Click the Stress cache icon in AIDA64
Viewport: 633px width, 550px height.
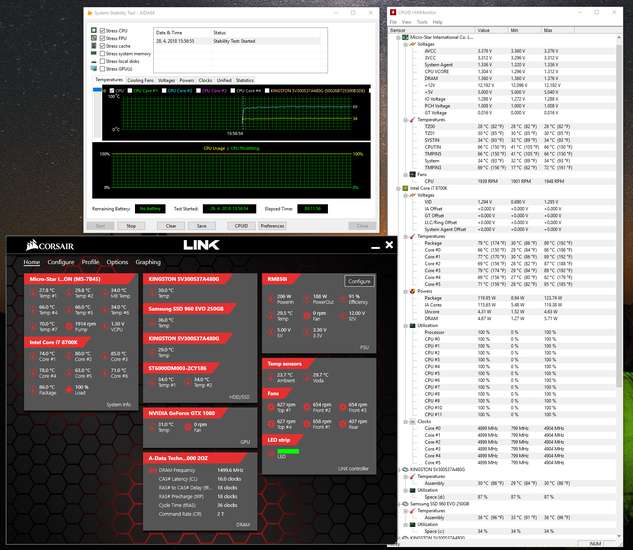(x=94, y=46)
